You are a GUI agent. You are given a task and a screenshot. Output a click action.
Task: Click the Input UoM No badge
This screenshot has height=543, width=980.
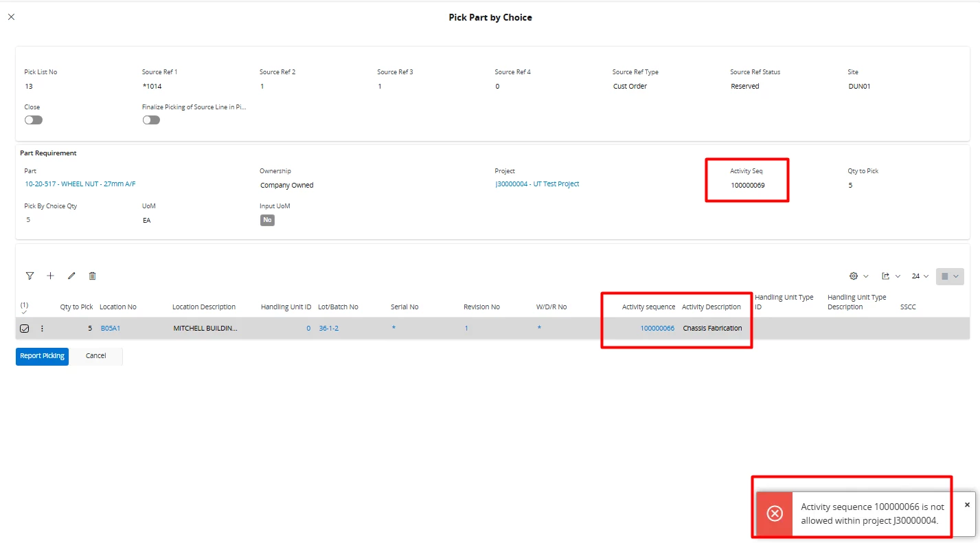(267, 220)
